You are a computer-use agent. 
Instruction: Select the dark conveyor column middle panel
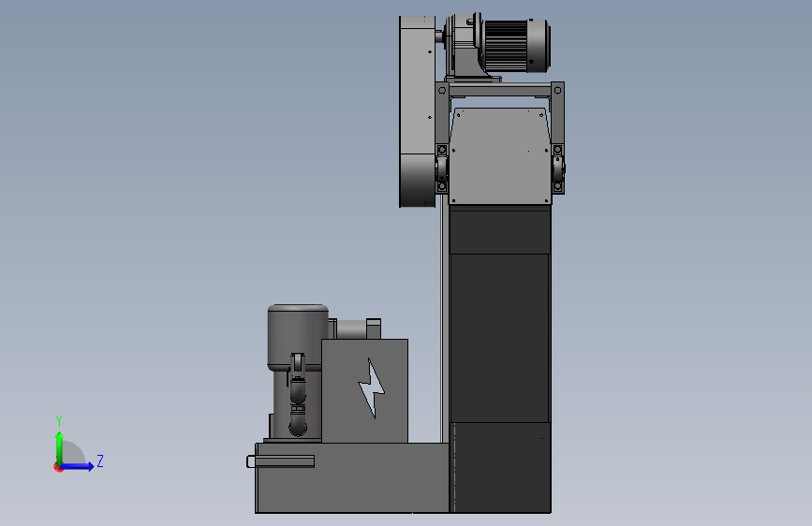click(x=500, y=338)
